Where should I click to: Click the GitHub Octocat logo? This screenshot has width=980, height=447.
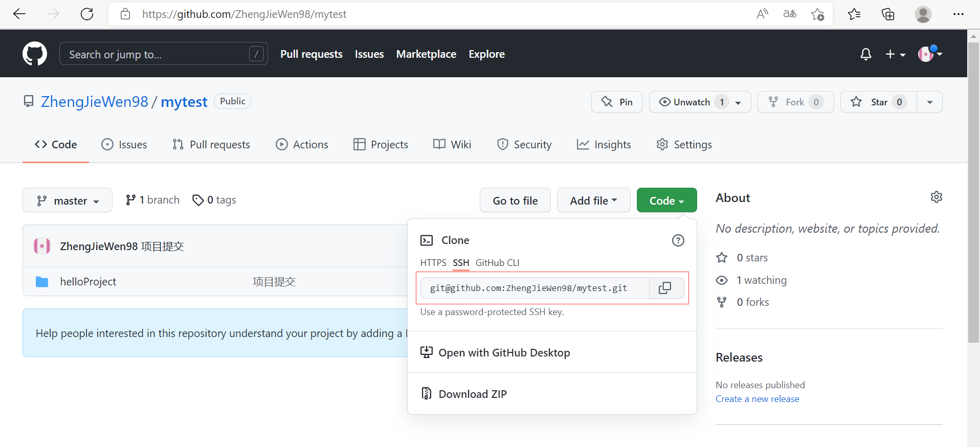point(35,54)
